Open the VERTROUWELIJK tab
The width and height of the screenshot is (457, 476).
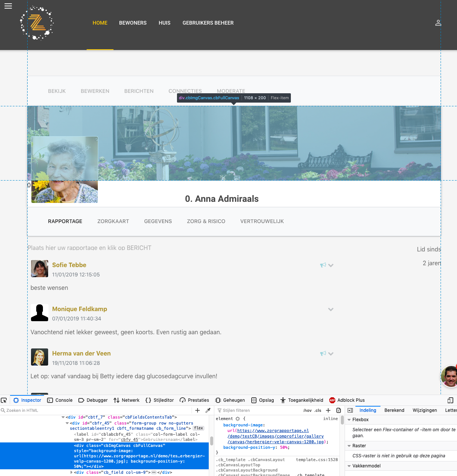pyautogui.click(x=262, y=221)
